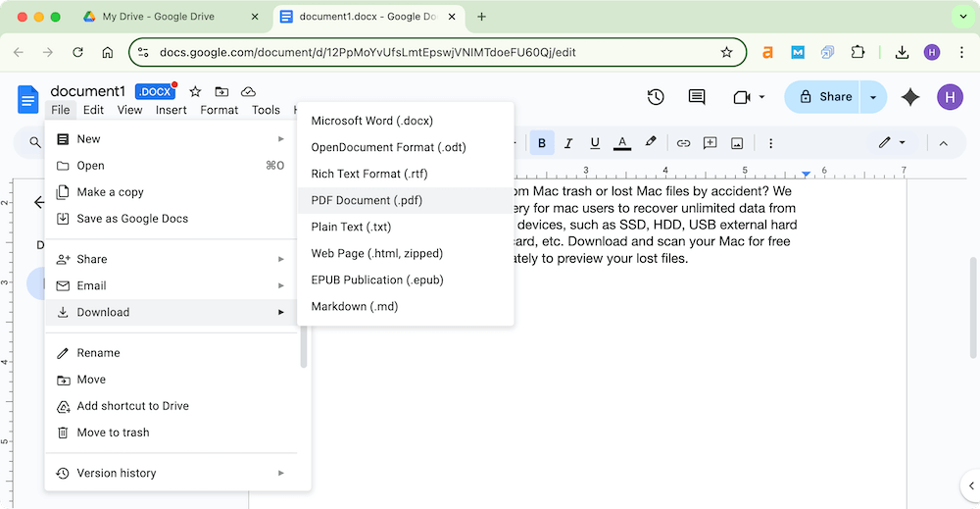Open the comments icon in header

(x=697, y=97)
